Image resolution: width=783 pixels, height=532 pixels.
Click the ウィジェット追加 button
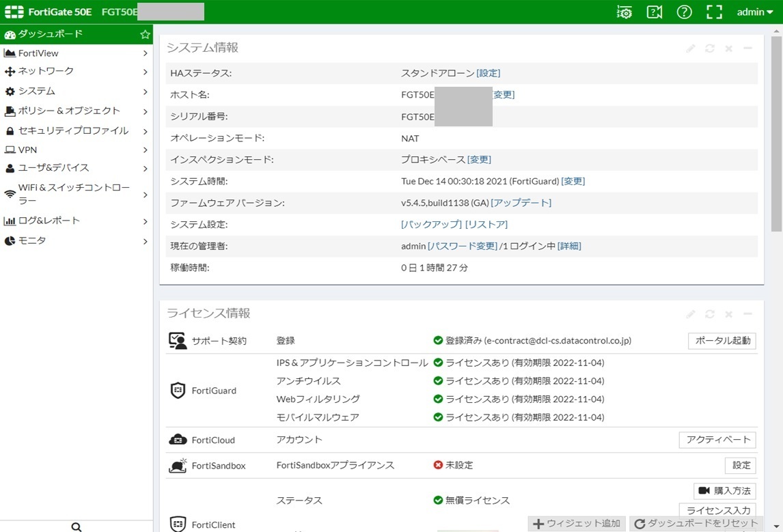point(576,524)
